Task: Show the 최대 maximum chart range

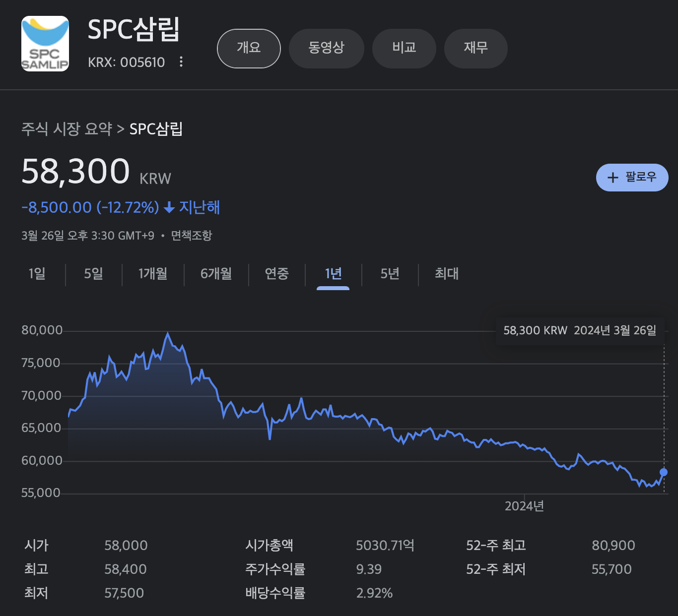Action: pyautogui.click(x=447, y=274)
